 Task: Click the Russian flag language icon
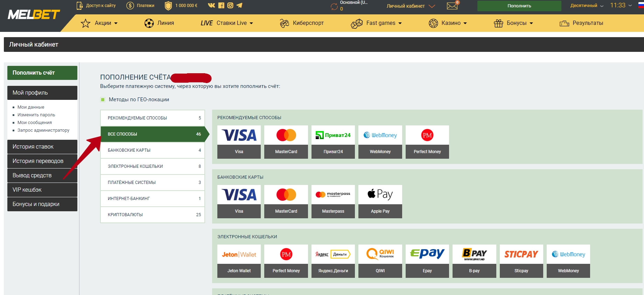pyautogui.click(x=641, y=5)
